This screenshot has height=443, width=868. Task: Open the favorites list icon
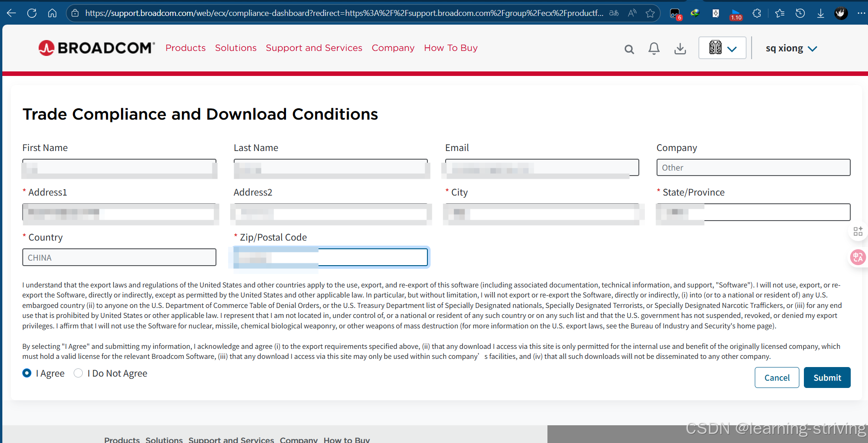780,13
